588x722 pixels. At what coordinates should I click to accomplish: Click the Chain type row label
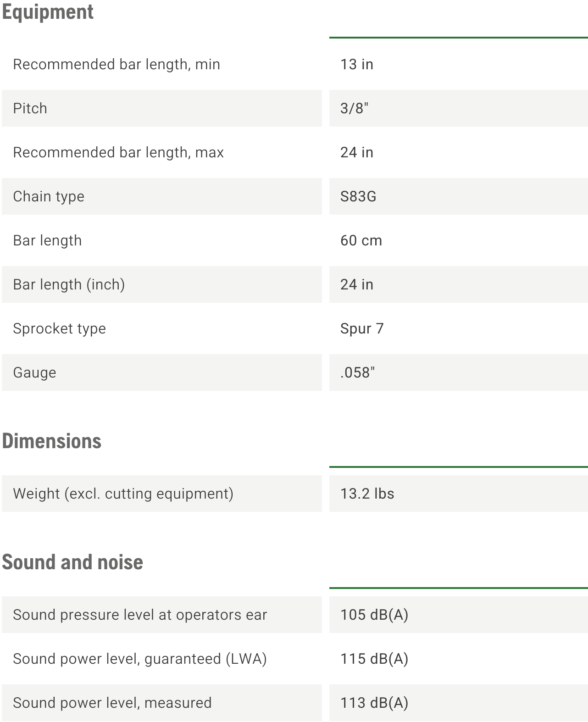point(49,196)
